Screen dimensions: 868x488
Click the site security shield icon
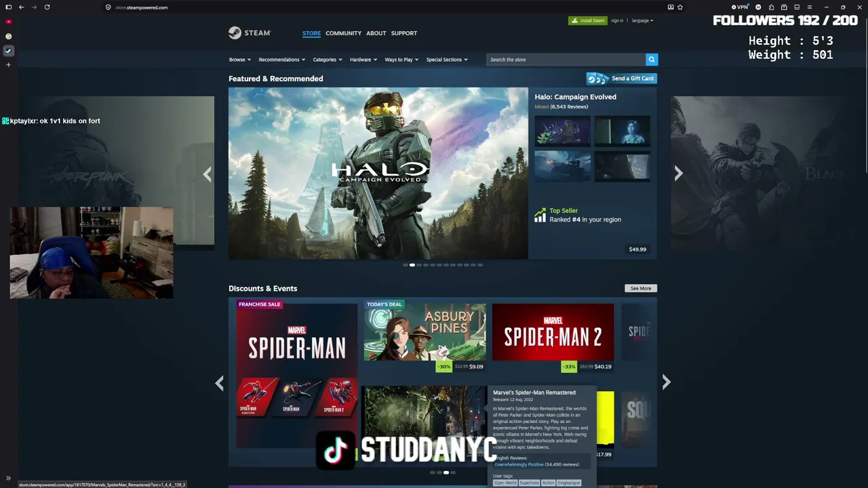[x=108, y=7]
